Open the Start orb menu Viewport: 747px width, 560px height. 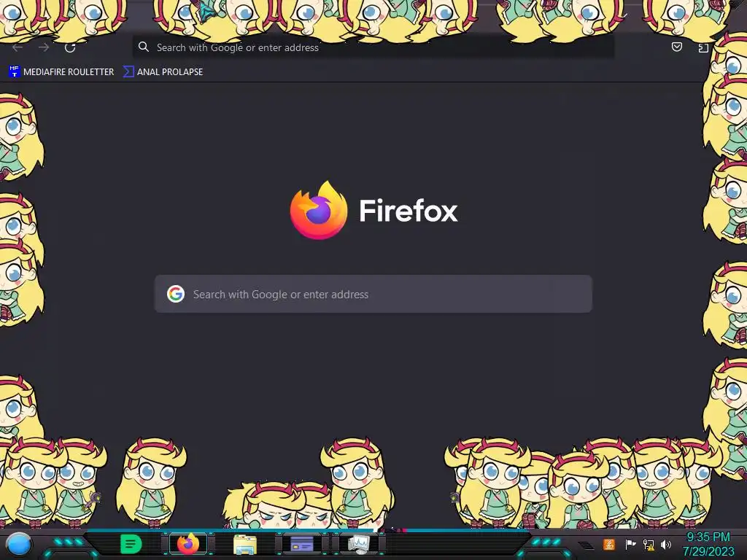point(19,544)
